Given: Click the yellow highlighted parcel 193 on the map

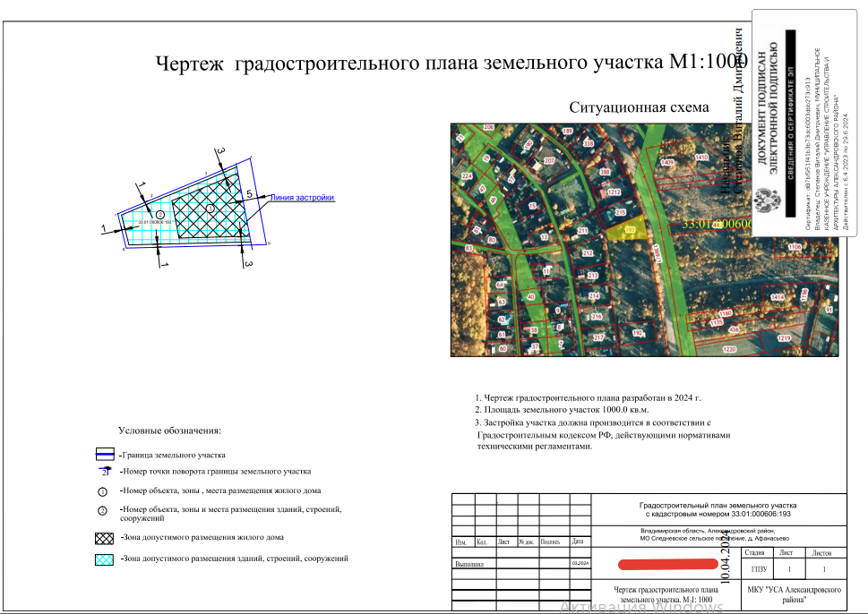Looking at the screenshot, I should point(628,228).
